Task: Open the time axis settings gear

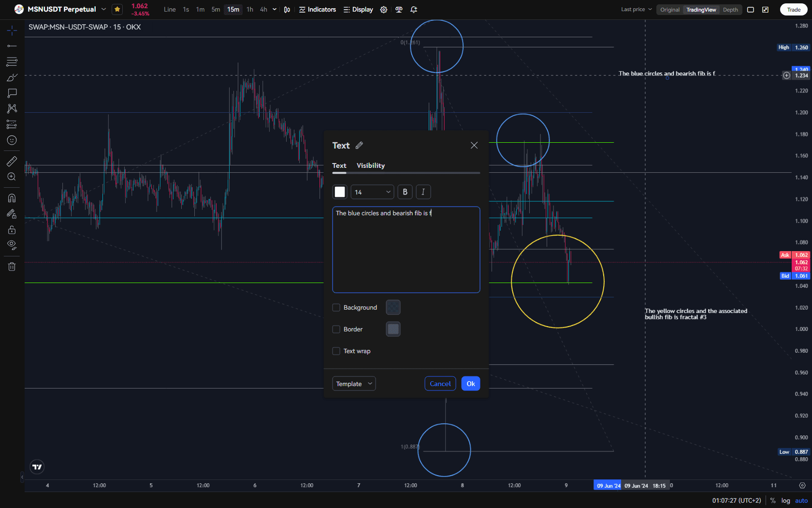Action: (x=802, y=485)
